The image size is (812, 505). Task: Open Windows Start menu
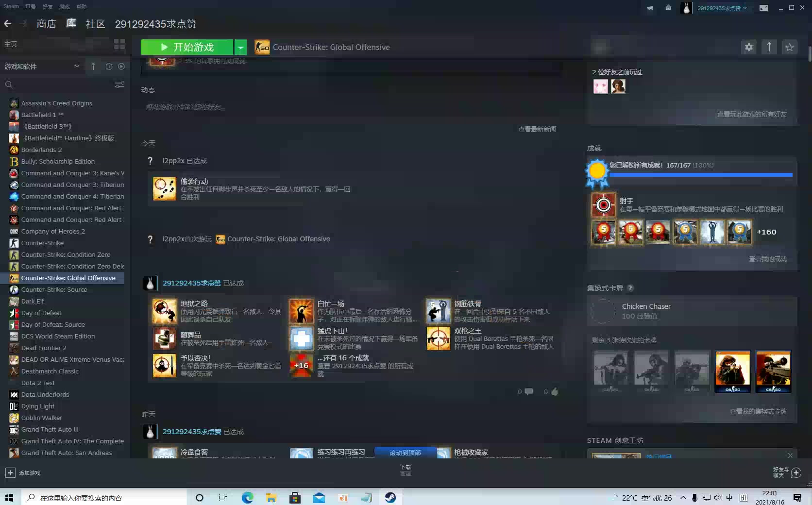[x=9, y=498]
